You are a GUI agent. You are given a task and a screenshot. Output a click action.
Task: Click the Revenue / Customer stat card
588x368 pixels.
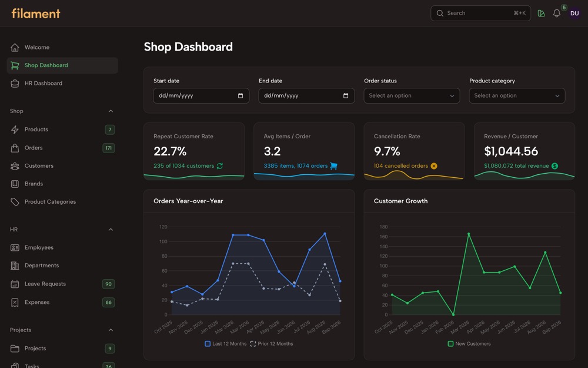524,151
